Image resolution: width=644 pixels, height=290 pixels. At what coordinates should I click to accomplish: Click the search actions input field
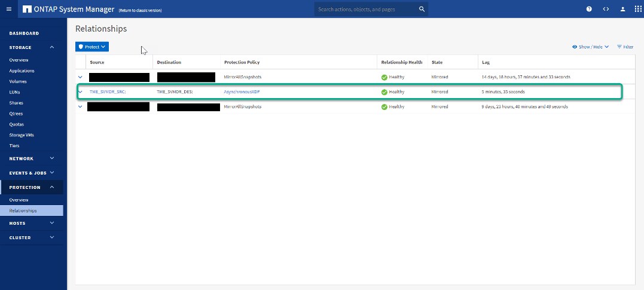coord(365,9)
